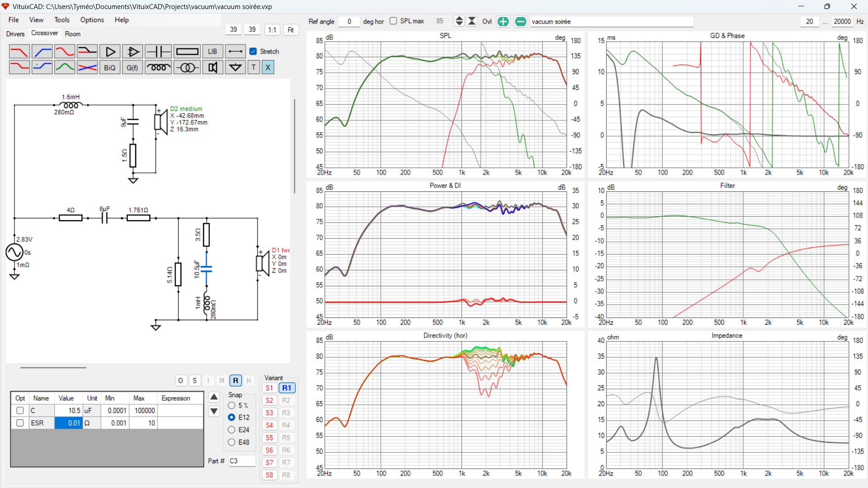Viewport: 868px width, 488px height.
Task: Step the SPL max value arrows
Action: click(459, 21)
